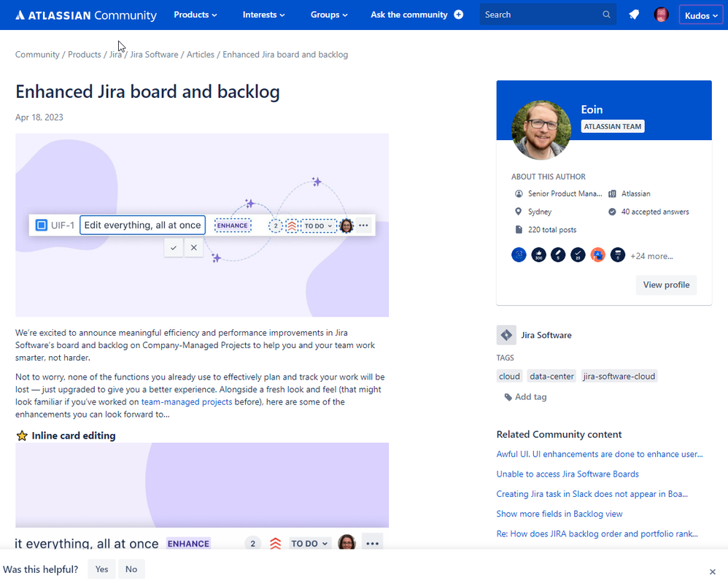Click the first blue author badge

[x=519, y=255]
